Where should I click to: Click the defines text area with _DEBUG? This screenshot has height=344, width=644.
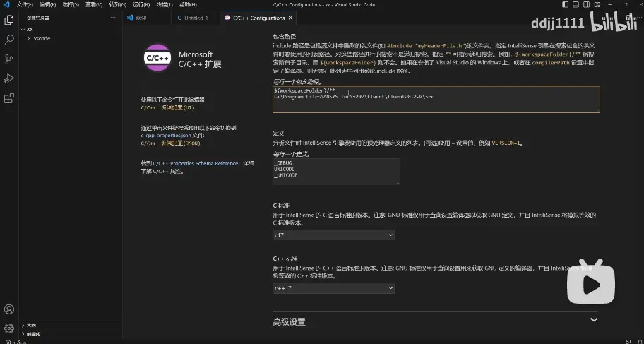coord(336,172)
